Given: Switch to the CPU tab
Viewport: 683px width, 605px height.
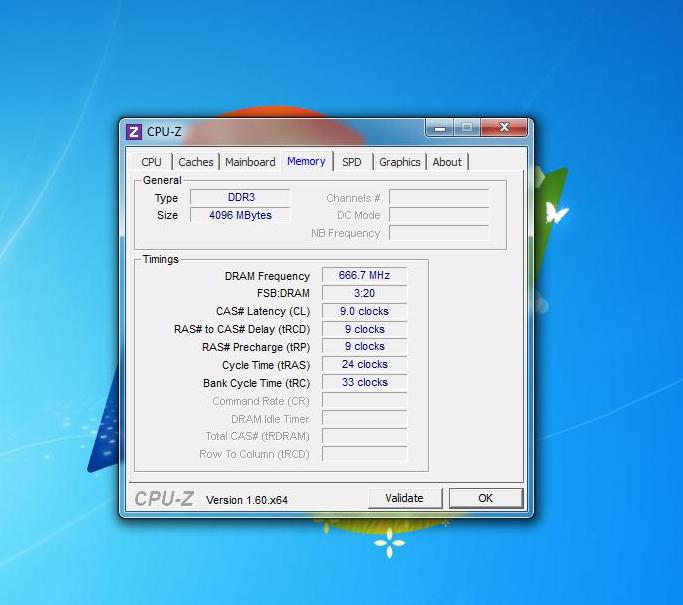Looking at the screenshot, I should (151, 162).
